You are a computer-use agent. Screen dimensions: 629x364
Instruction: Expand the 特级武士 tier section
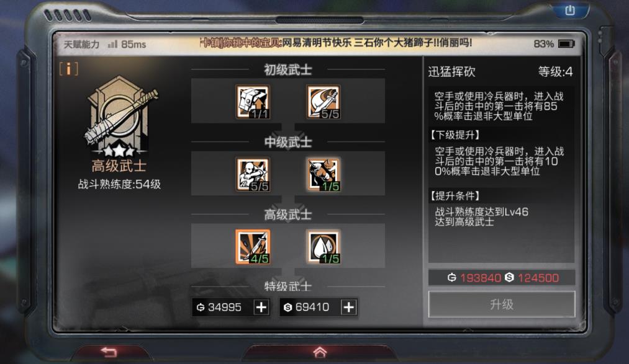point(287,286)
